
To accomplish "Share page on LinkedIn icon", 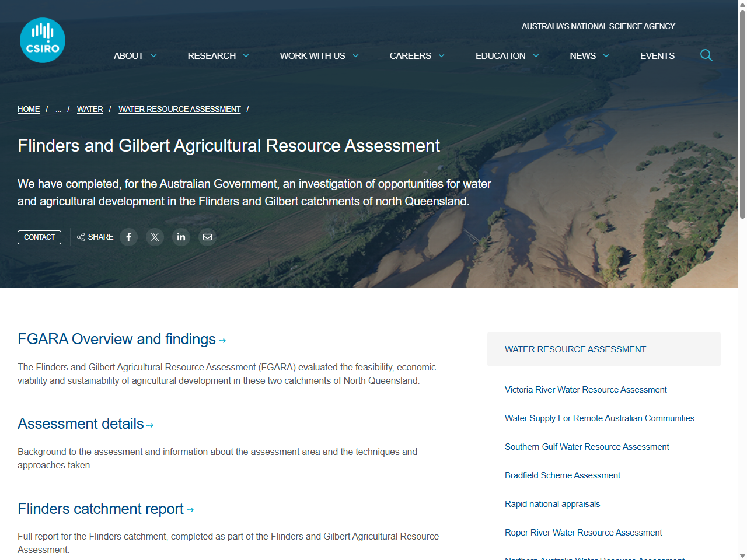I will 181,237.
